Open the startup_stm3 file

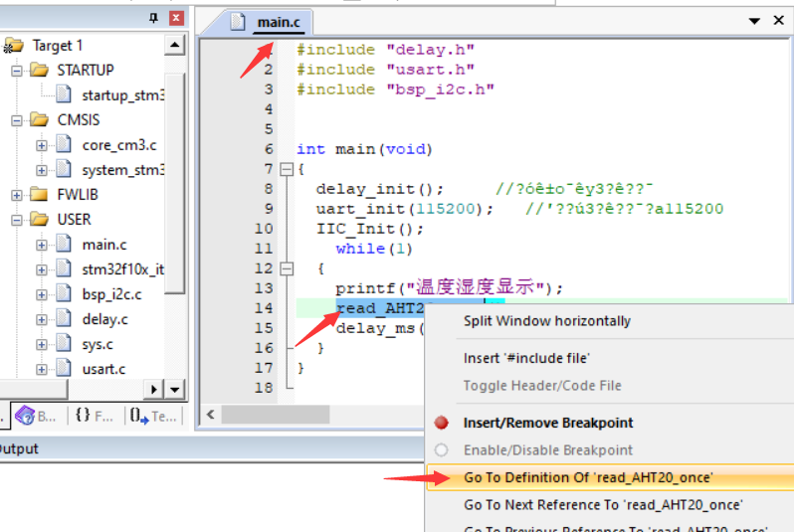(123, 95)
